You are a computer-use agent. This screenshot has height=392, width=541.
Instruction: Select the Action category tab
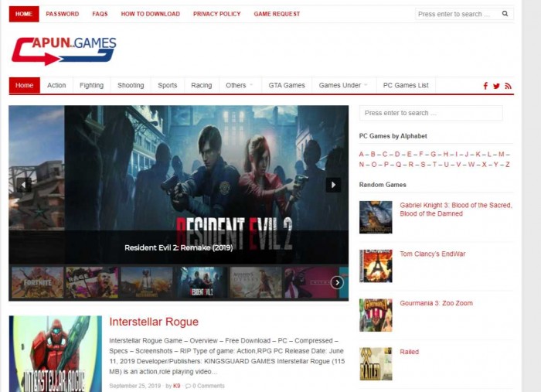[x=56, y=85]
